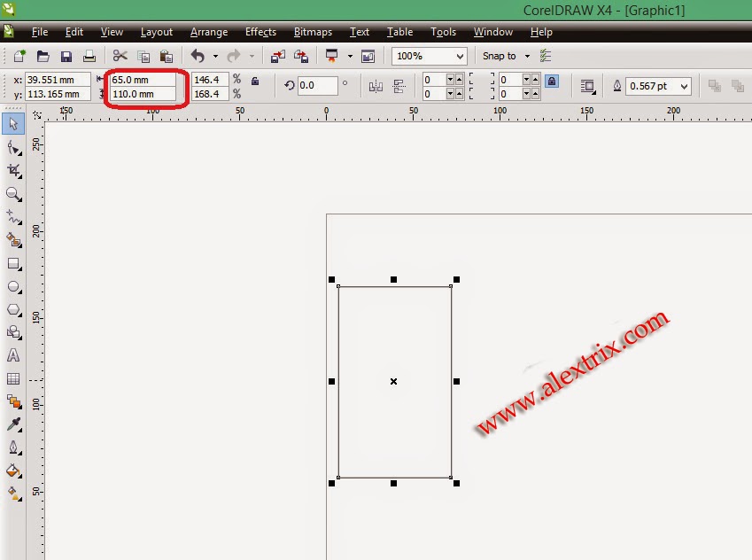Open the Bitmaps menu
The height and width of the screenshot is (560, 752).
pyautogui.click(x=313, y=32)
